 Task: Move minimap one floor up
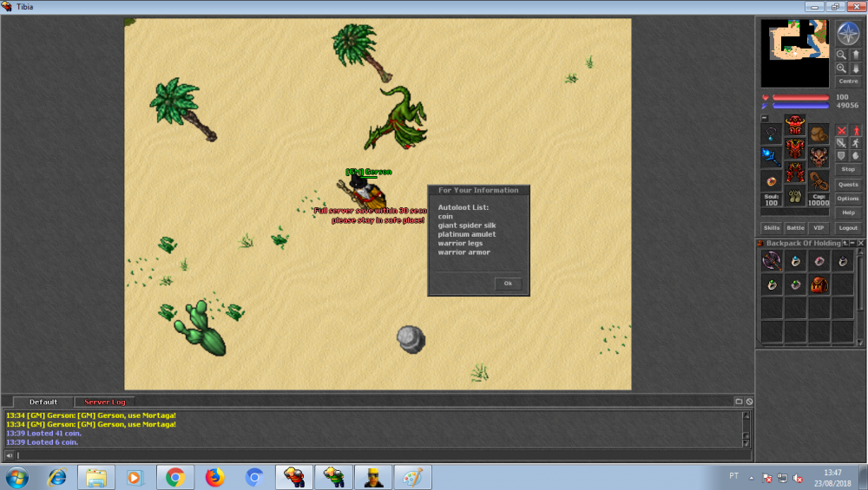point(856,55)
